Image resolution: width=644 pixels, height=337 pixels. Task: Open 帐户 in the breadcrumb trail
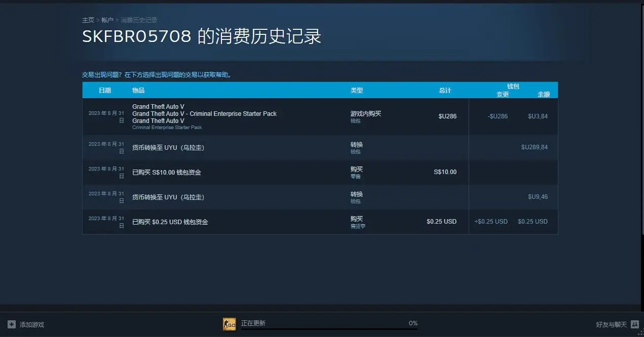click(107, 20)
